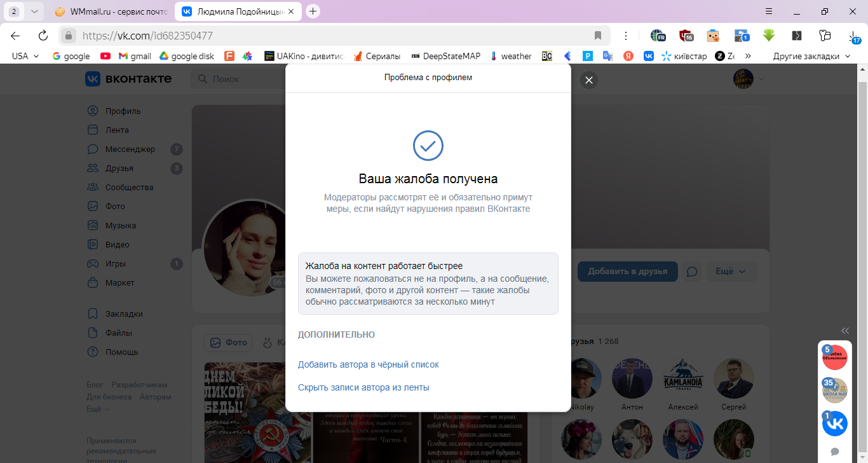The height and width of the screenshot is (463, 868).
Task: Reload the page with refresh icon
Action: (x=43, y=36)
